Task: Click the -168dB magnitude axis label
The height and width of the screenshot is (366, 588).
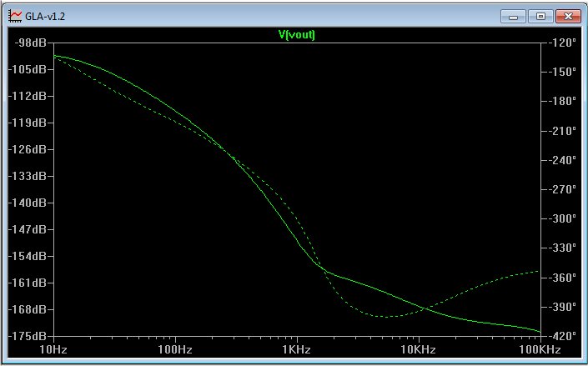Action: pyautogui.click(x=28, y=309)
